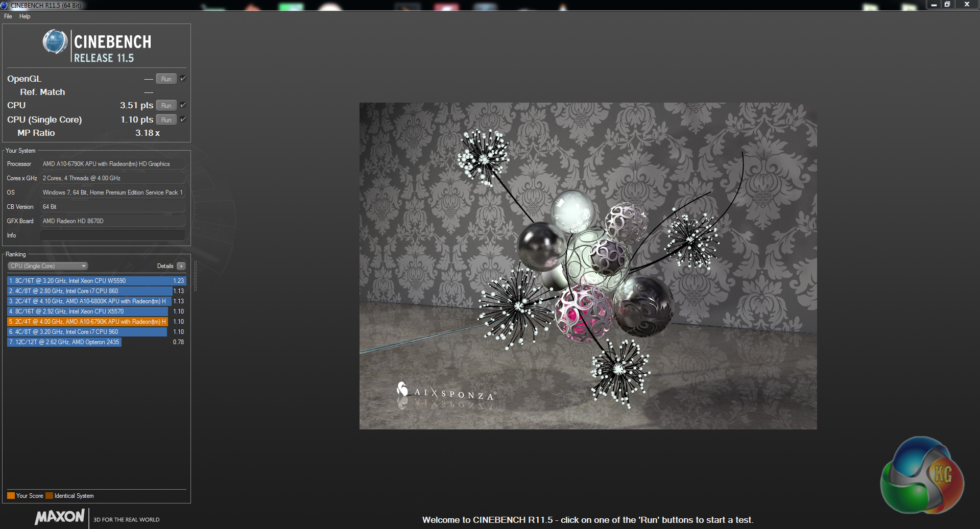The image size is (980, 529).
Task: Click the orange Your Score legend swatch
Action: [x=11, y=496]
